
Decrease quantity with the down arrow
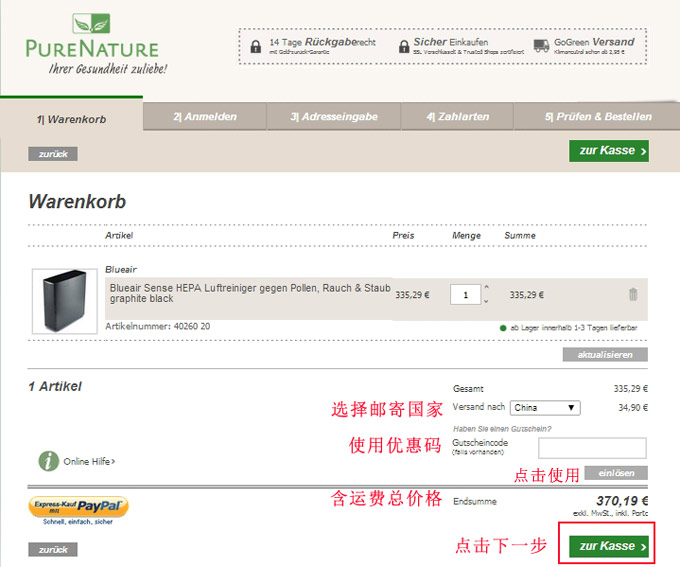coord(486,301)
